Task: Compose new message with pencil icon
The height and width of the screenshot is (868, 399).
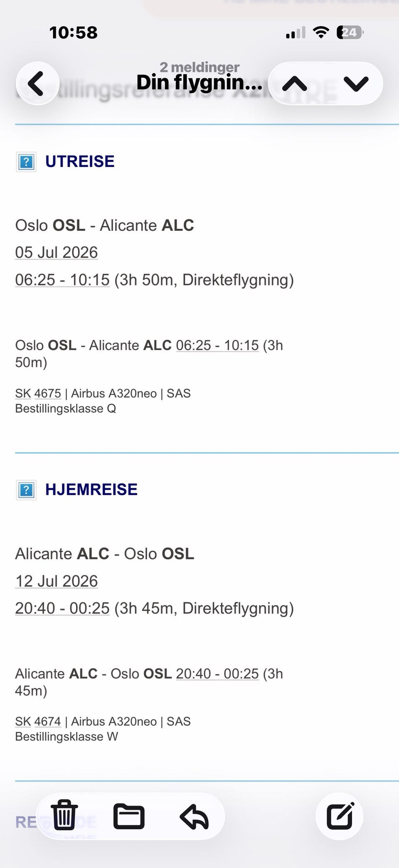Action: pyautogui.click(x=340, y=816)
